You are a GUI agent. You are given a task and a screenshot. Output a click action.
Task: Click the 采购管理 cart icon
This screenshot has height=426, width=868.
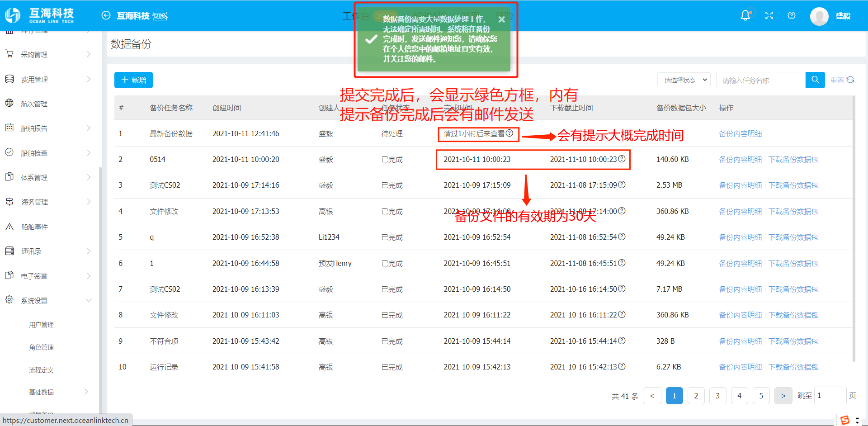(x=9, y=54)
